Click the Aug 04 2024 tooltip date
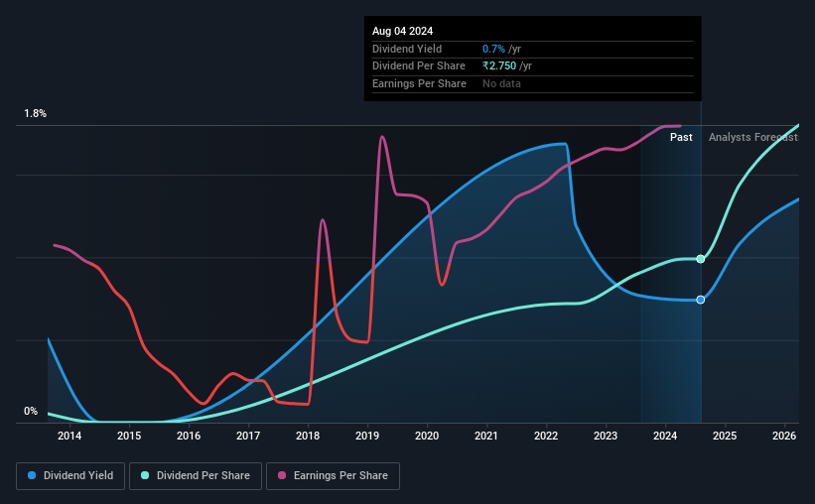815x504 pixels. (x=402, y=31)
